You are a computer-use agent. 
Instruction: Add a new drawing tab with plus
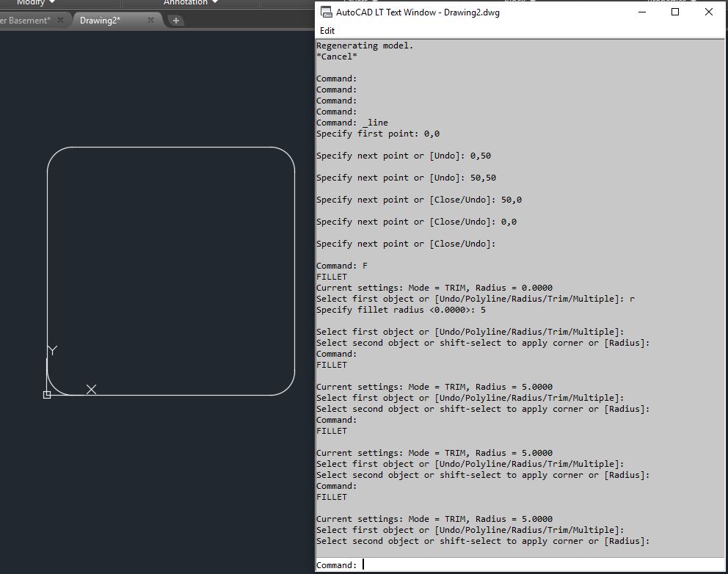click(176, 21)
